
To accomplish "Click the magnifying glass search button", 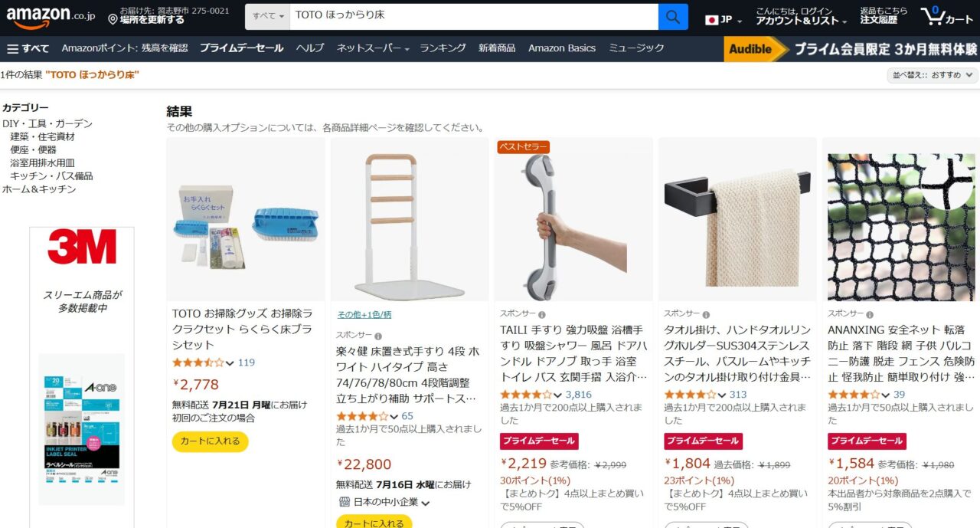I will 673,16.
